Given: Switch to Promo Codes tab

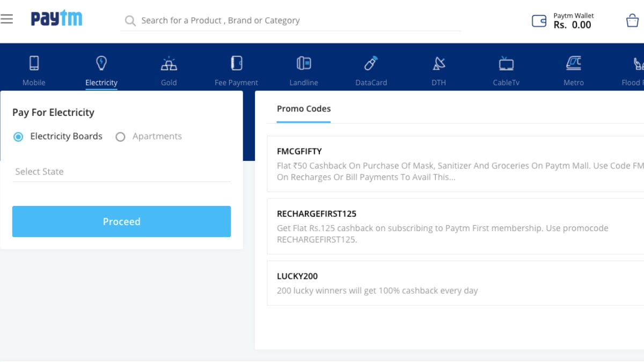Looking at the screenshot, I should [304, 109].
